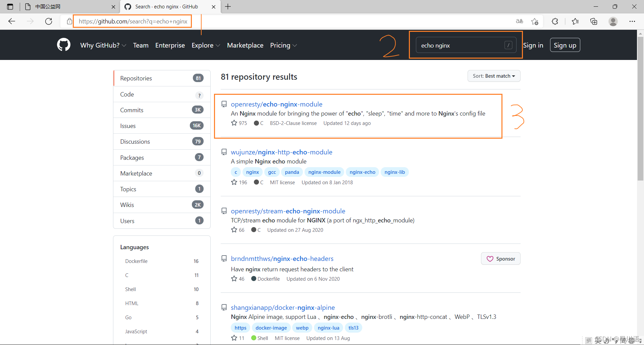This screenshot has width=644, height=345.
Task: Filter by JavaScript language
Action: pos(162,331)
